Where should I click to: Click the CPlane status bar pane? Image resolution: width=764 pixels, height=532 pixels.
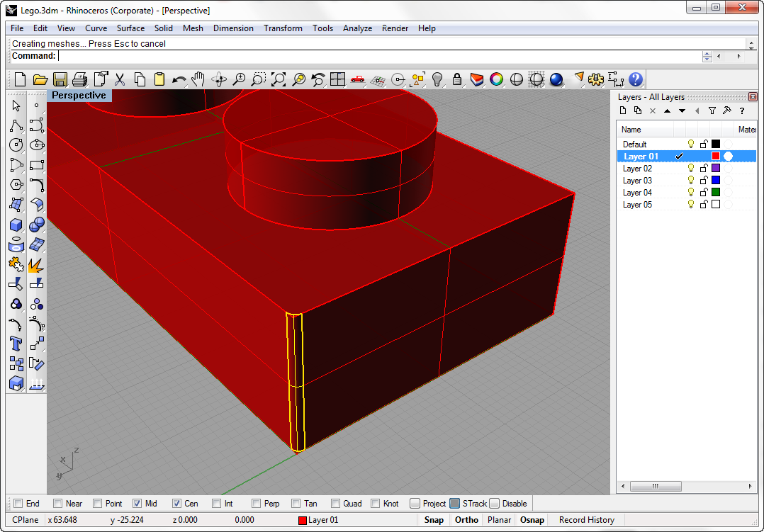26,520
